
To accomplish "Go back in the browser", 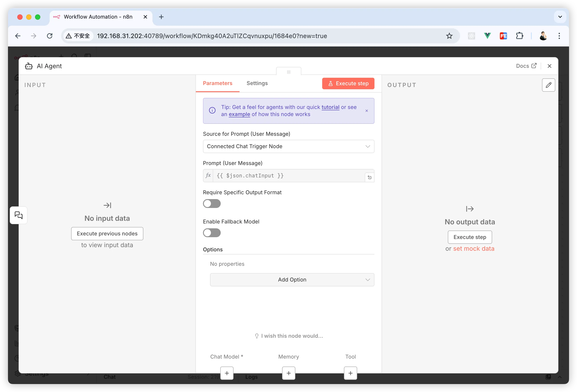I will tap(18, 36).
